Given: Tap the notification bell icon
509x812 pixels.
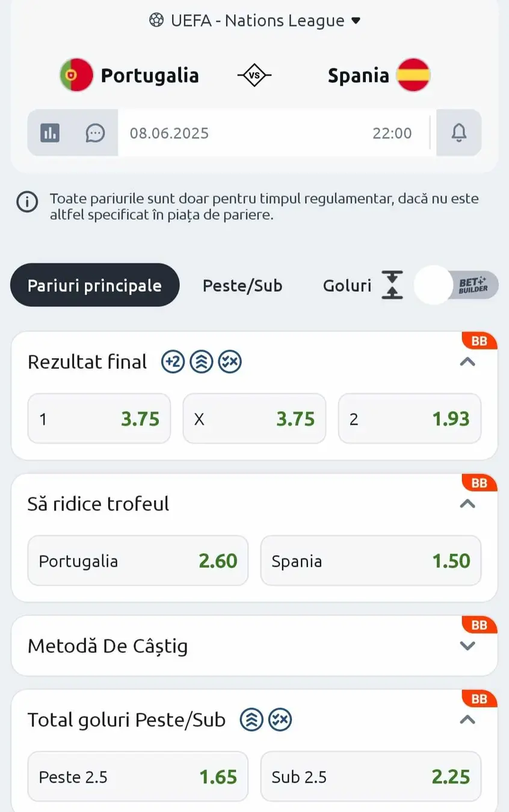Looking at the screenshot, I should click(459, 132).
